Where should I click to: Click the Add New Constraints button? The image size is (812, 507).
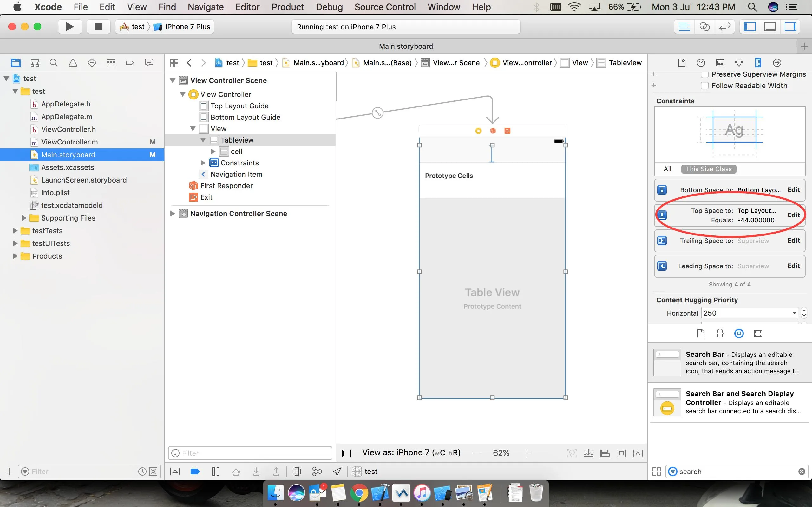621,453
